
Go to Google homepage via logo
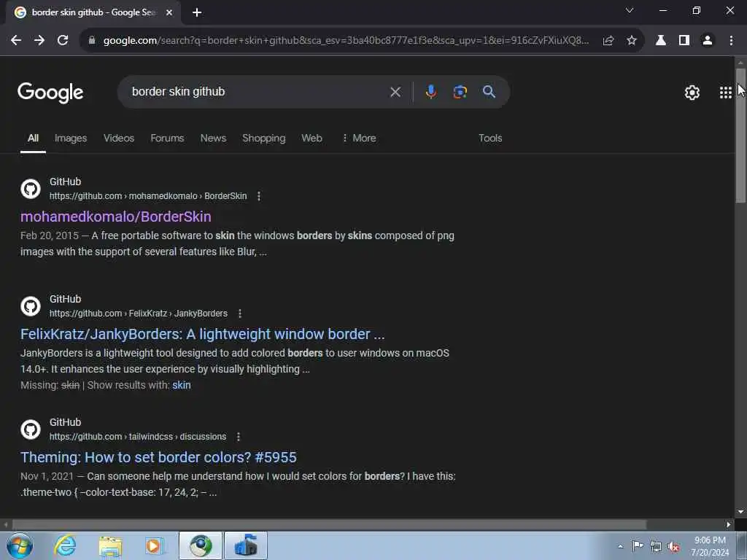[x=50, y=93]
